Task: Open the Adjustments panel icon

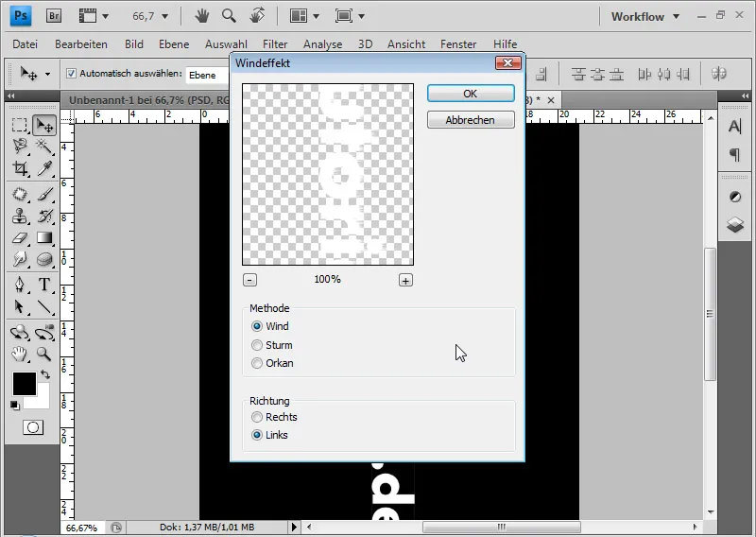Action: click(x=735, y=197)
